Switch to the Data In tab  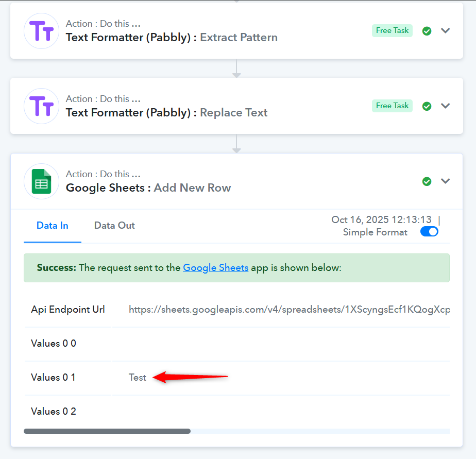coord(52,226)
